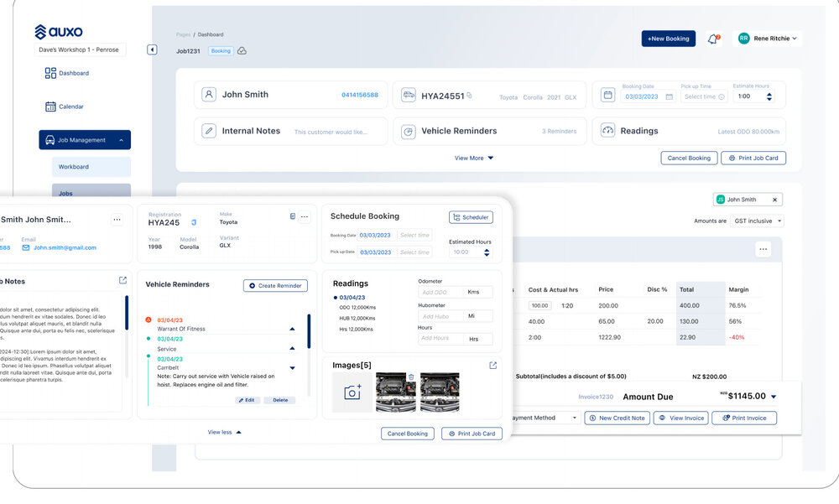Open Calendar from the sidebar
This screenshot has width=839, height=504.
65,107
